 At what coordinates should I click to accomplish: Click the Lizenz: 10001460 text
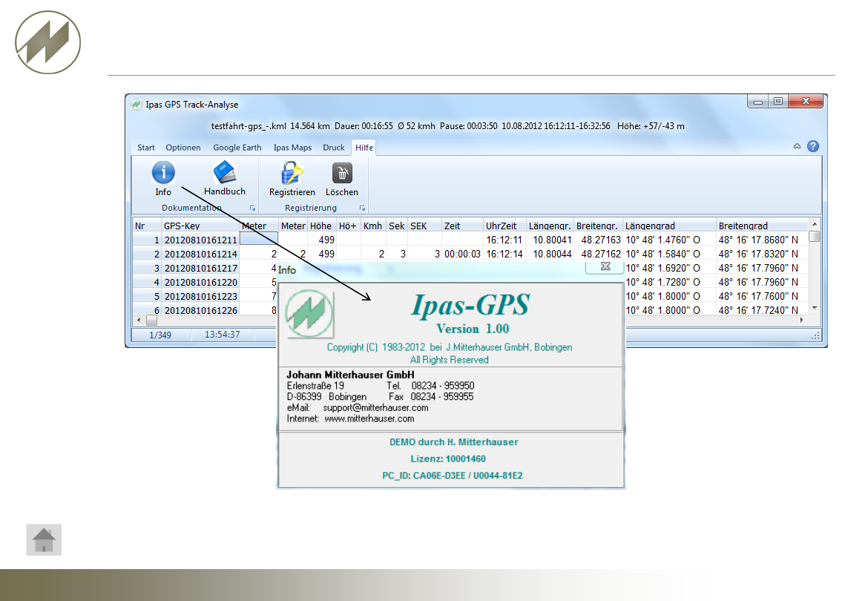(448, 459)
